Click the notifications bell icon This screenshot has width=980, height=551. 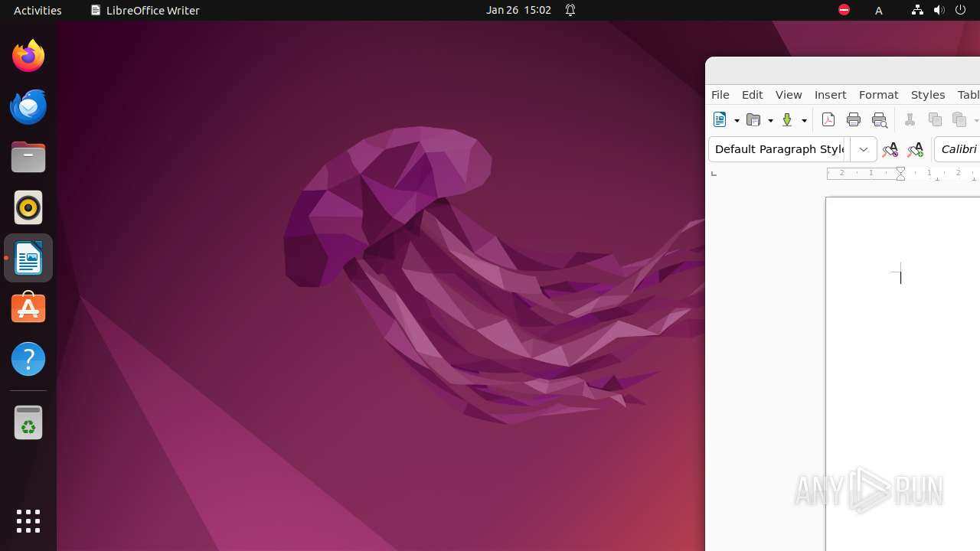(570, 10)
